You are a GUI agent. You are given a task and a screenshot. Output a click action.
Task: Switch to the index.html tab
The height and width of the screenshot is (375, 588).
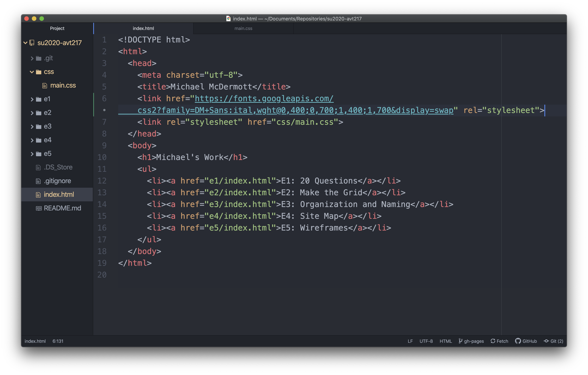pyautogui.click(x=143, y=28)
